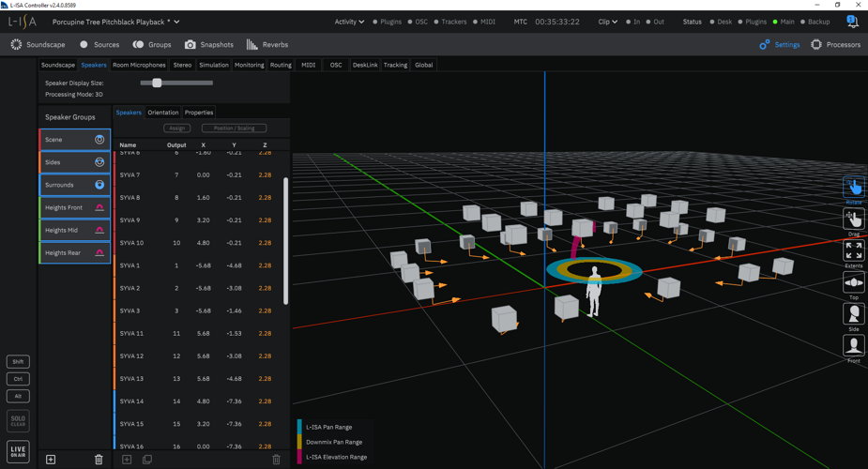The height and width of the screenshot is (469, 868).
Task: Open the Global tab
Action: click(424, 65)
